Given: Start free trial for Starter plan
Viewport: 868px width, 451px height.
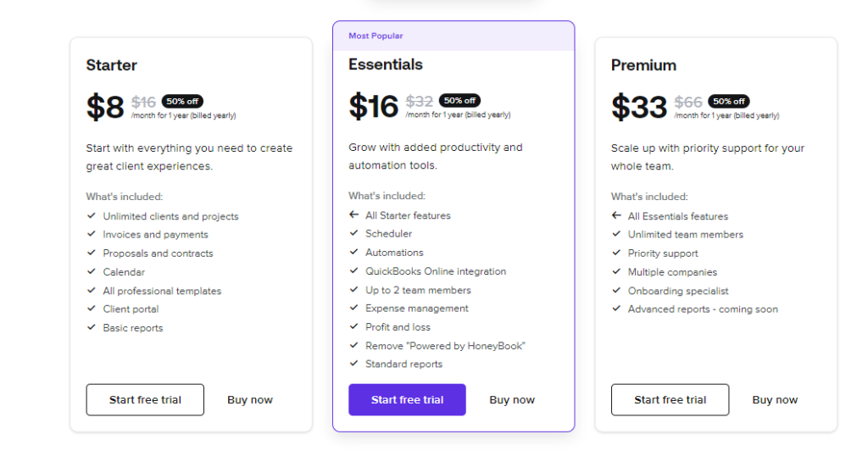Looking at the screenshot, I should coord(145,399).
